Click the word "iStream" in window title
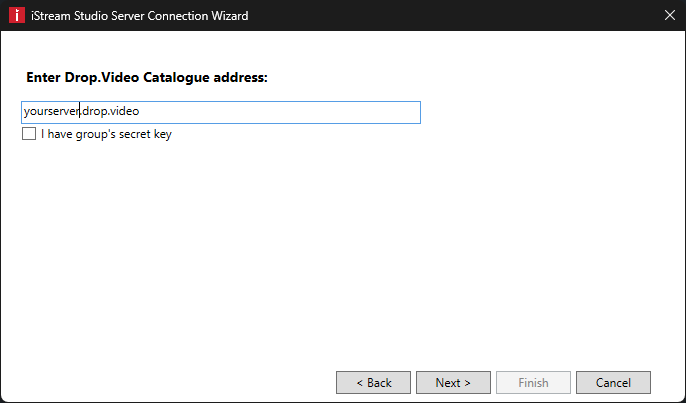 (x=50, y=16)
